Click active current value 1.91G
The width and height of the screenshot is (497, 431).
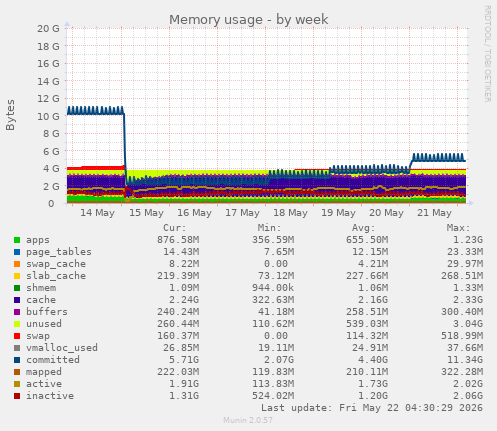coord(184,384)
